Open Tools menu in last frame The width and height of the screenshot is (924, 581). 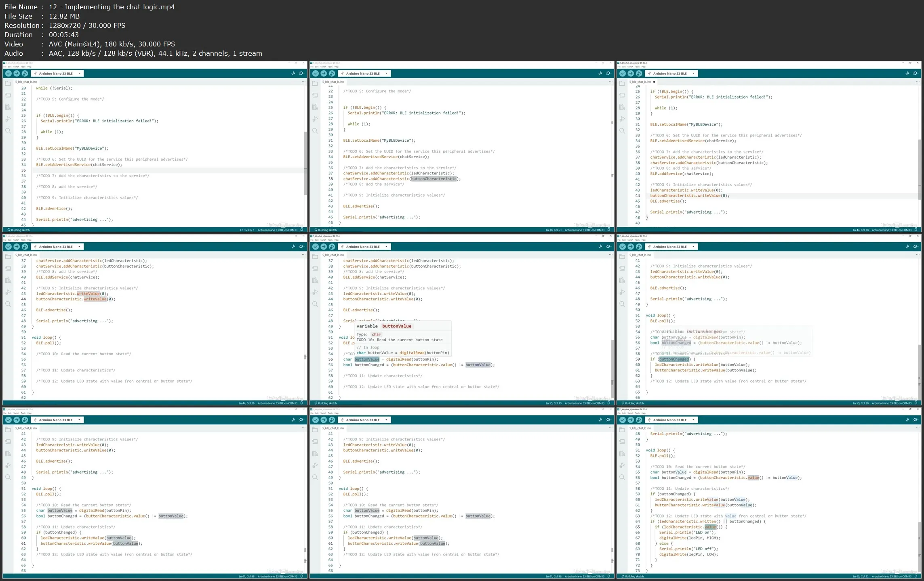tap(637, 413)
